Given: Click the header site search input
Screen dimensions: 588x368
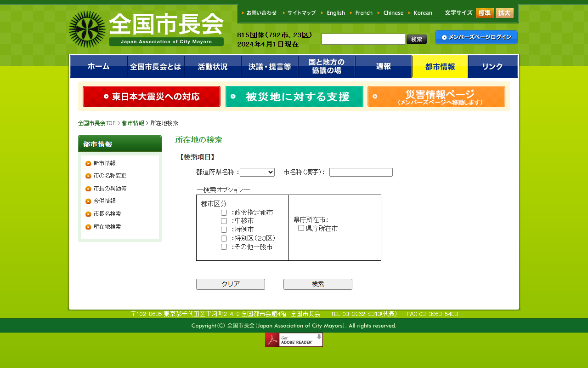Looking at the screenshot, I should tap(363, 39).
